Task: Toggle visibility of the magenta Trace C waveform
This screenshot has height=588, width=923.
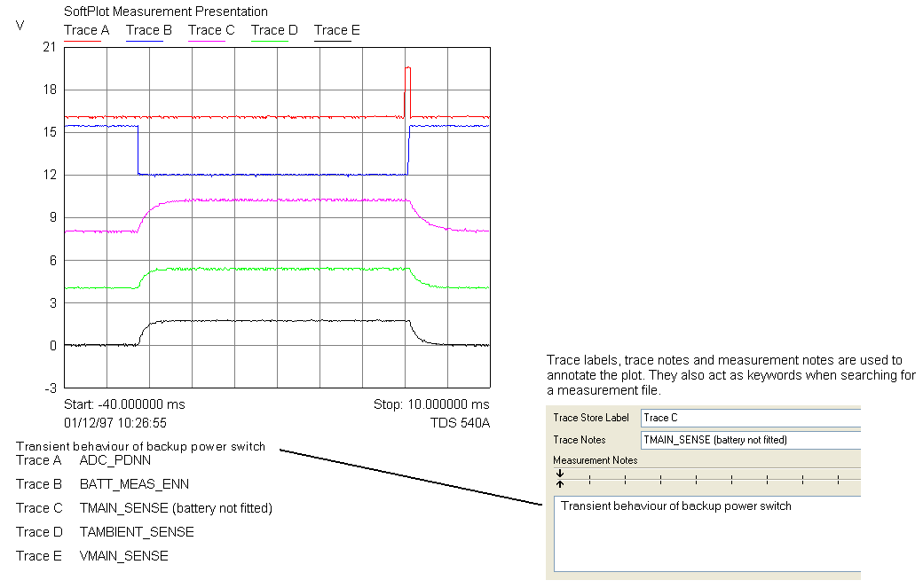Action: (266, 202)
